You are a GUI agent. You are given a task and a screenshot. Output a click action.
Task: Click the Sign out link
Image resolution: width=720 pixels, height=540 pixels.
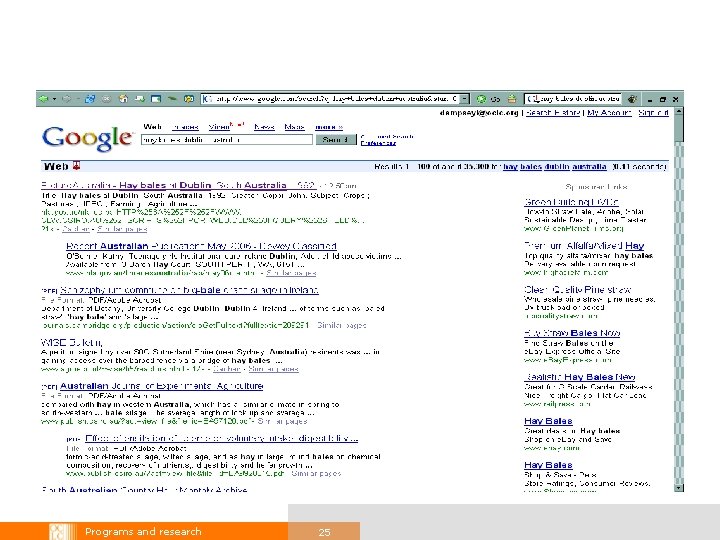(x=653, y=112)
